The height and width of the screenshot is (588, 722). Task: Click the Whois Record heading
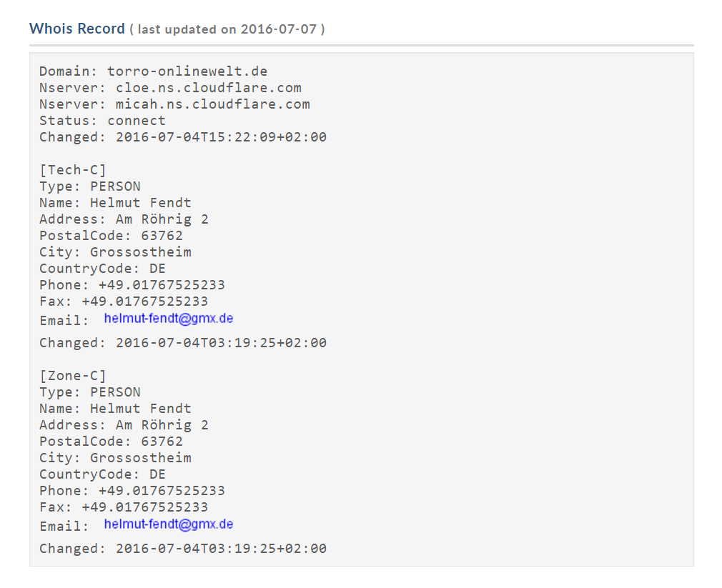pos(77,29)
